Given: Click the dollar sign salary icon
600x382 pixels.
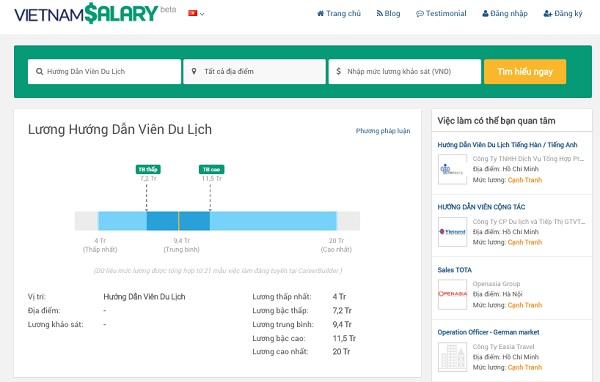Looking at the screenshot, I should pos(338,71).
